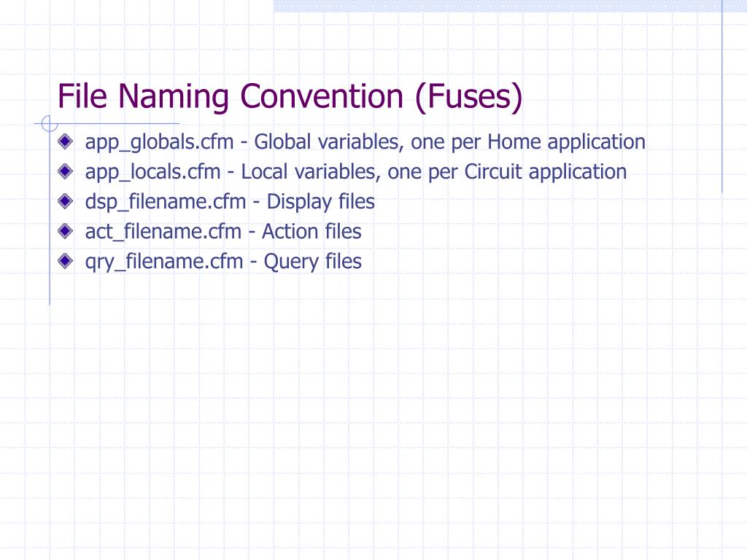Click the 'act_filename.cfm - Action files' line

pos(223,233)
